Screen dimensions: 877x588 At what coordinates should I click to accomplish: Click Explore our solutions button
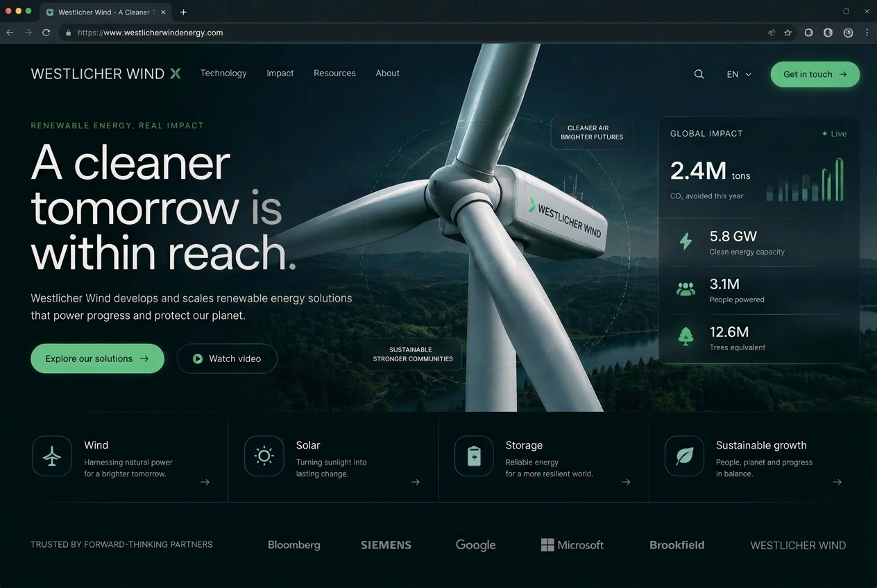tap(97, 358)
